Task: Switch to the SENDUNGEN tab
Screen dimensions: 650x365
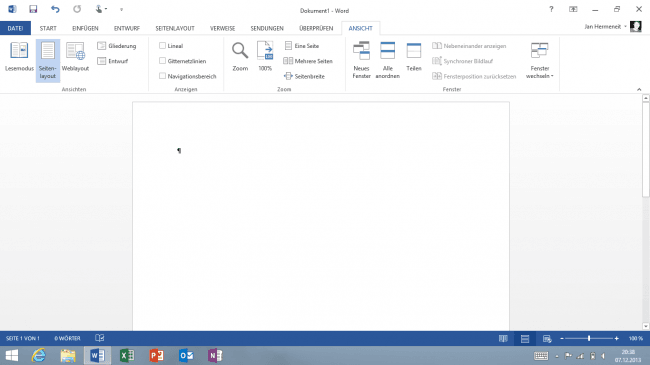Action: point(267,28)
